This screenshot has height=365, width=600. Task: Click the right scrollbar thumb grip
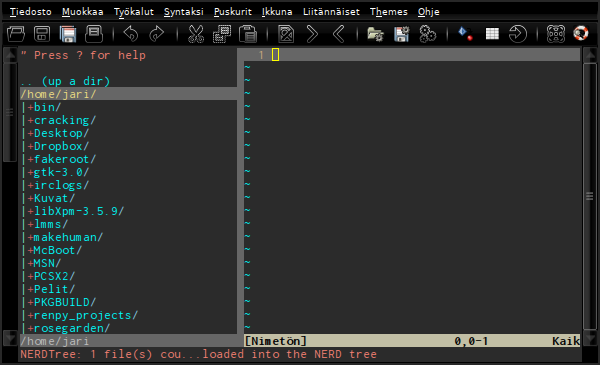[590, 196]
